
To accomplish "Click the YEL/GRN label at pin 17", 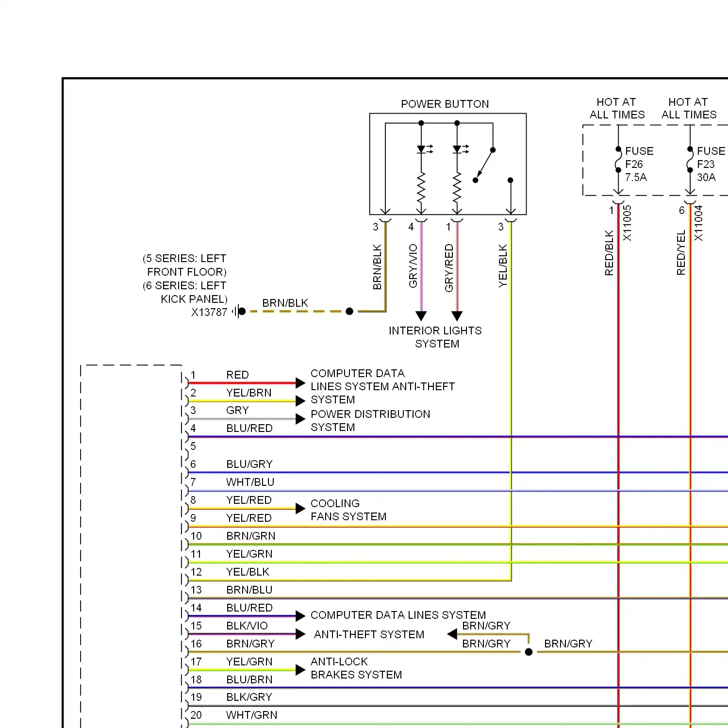I will pos(249,662).
